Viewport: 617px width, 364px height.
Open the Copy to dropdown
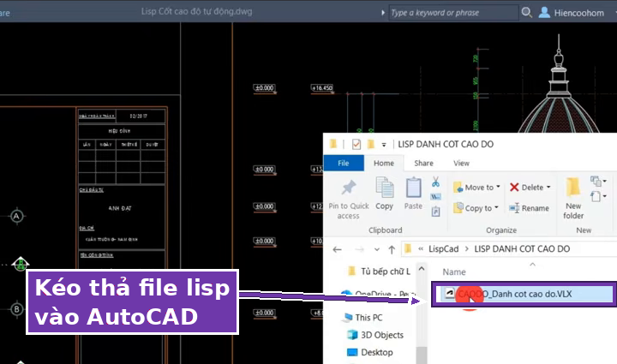[476, 208]
